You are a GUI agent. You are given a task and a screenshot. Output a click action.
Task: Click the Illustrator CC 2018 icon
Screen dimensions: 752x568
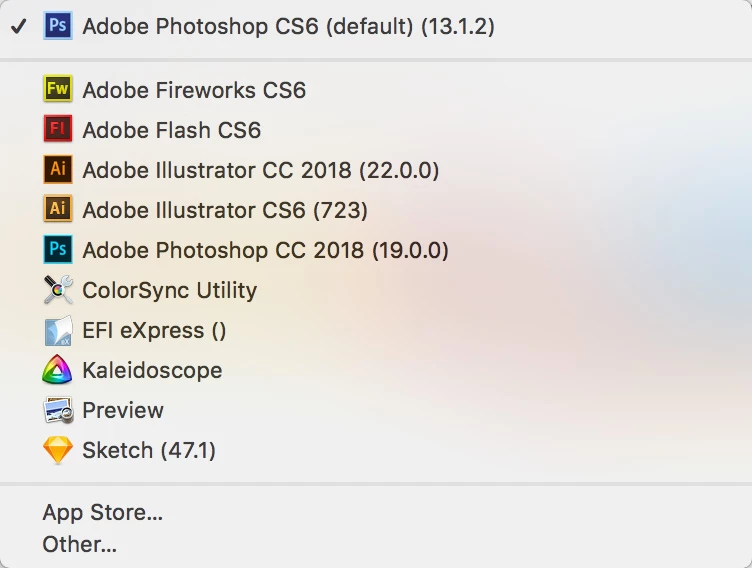click(58, 170)
